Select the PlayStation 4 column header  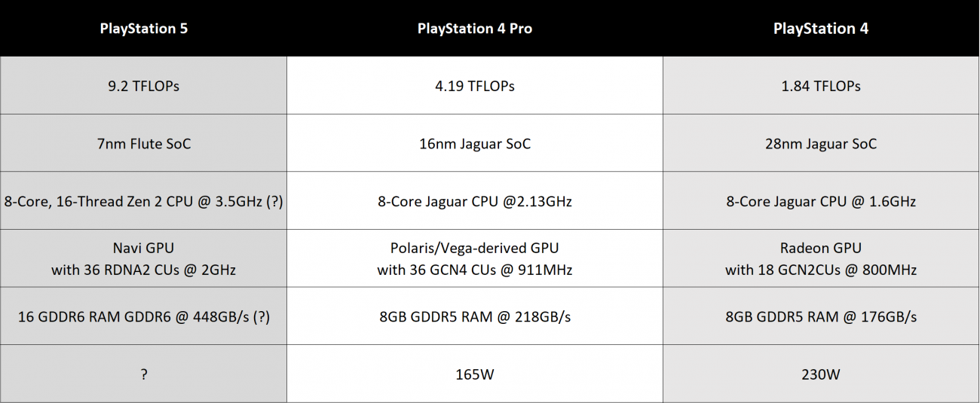(821, 29)
